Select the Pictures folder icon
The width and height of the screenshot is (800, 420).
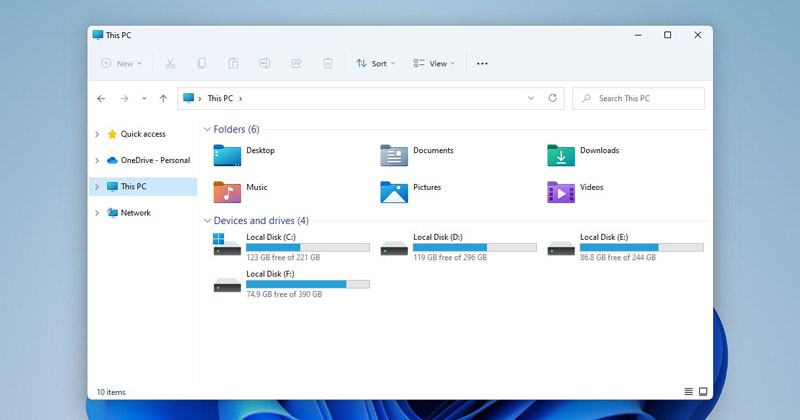coord(394,192)
